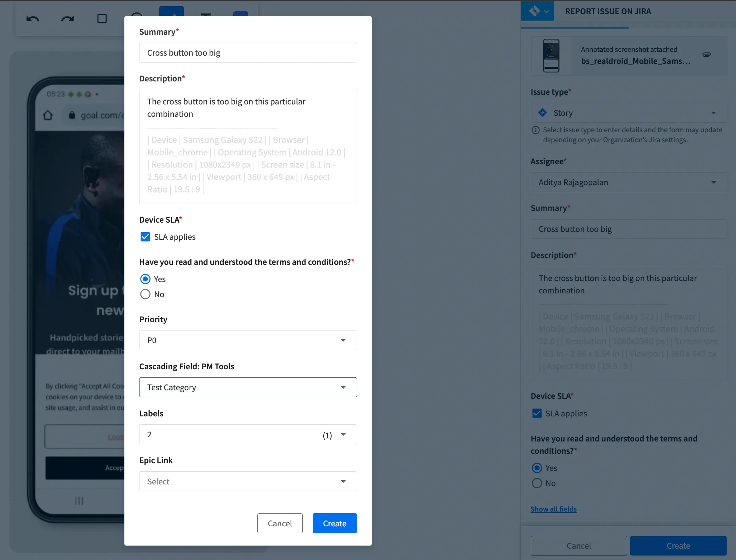Open the Labels dropdown

248,434
